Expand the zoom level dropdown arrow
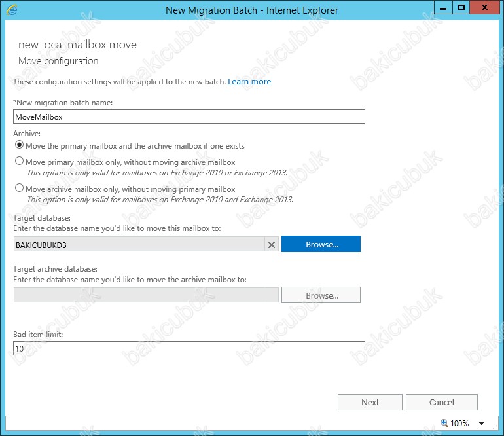504x436 pixels. point(482,424)
